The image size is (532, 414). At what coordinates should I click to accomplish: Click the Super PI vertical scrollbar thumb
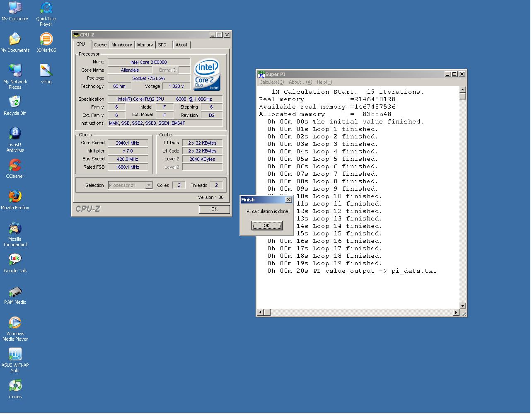click(463, 96)
